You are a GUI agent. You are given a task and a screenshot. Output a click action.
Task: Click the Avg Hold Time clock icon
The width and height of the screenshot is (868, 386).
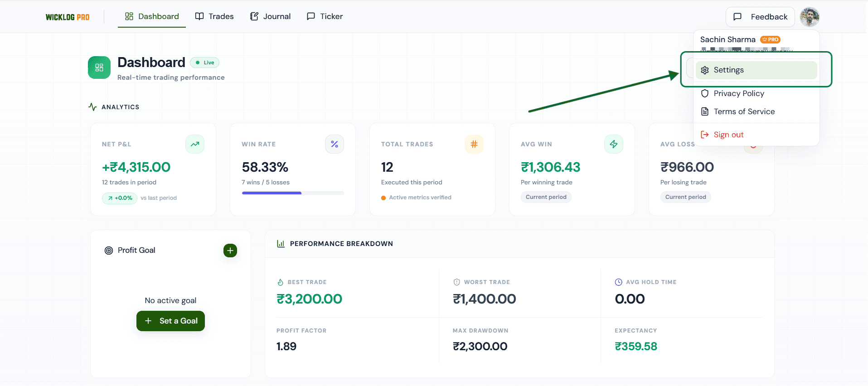coord(619,282)
